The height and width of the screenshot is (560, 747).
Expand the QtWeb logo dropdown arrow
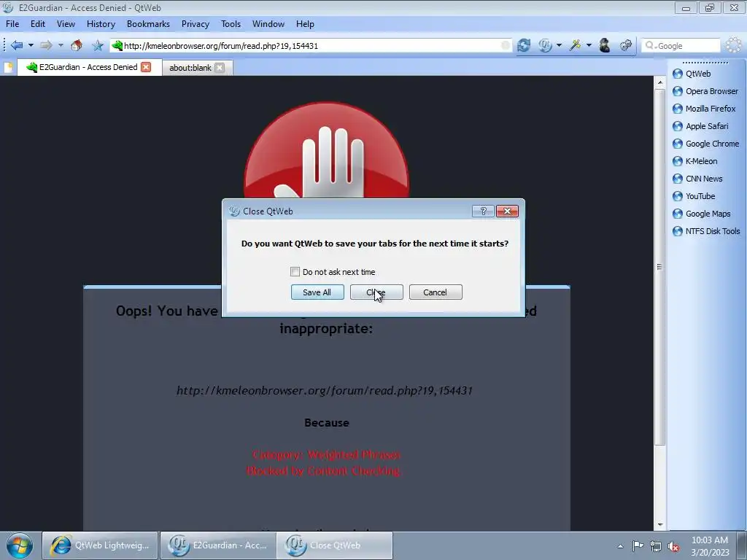coord(560,45)
